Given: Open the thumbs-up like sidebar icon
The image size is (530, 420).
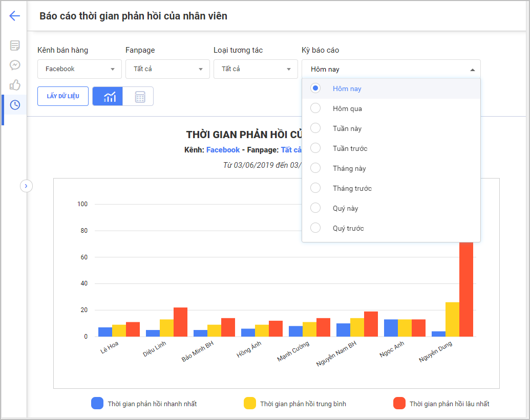Looking at the screenshot, I should [x=15, y=85].
